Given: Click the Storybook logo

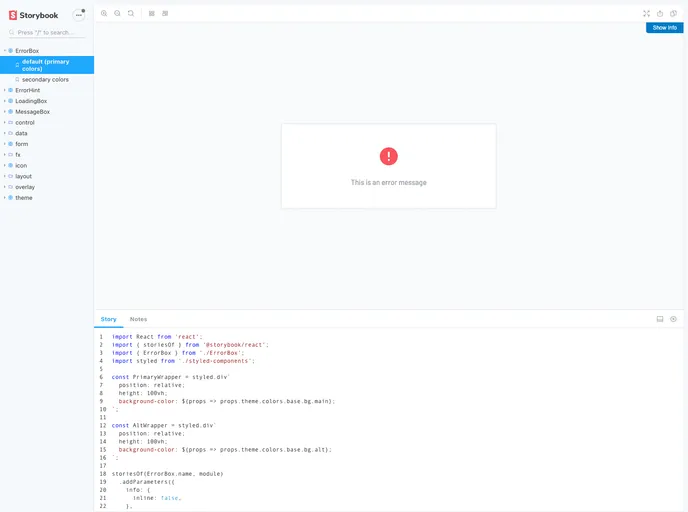Looking at the screenshot, I should click(33, 15).
